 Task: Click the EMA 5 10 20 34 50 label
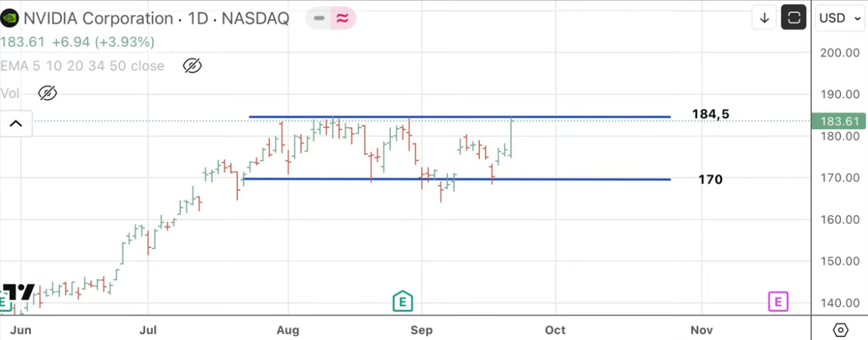(82, 66)
